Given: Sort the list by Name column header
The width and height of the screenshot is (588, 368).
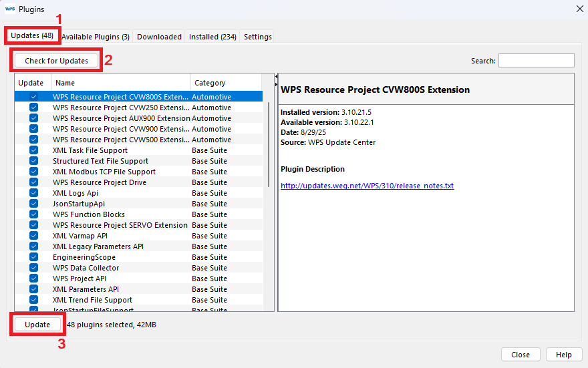Looking at the screenshot, I should click(x=120, y=83).
